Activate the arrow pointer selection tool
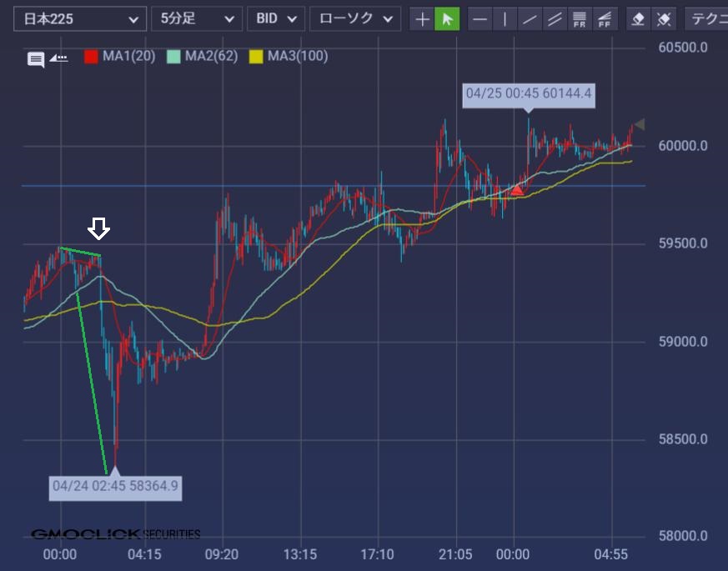 click(447, 19)
